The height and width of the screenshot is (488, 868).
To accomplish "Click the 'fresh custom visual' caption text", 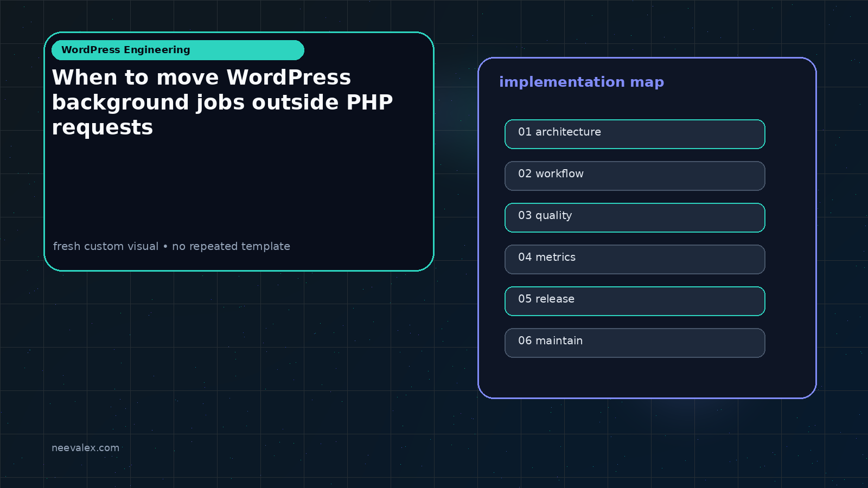I will click(x=171, y=246).
